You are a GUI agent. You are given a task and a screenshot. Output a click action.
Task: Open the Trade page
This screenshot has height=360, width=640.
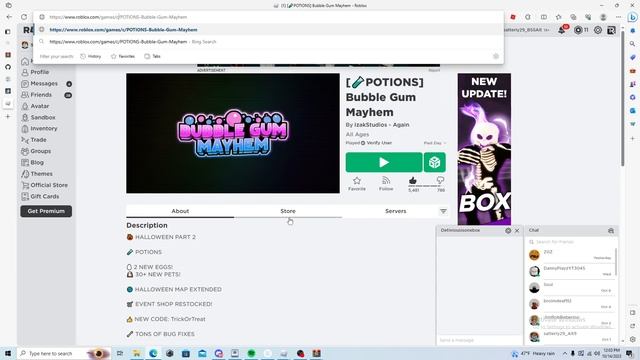pyautogui.click(x=34, y=140)
